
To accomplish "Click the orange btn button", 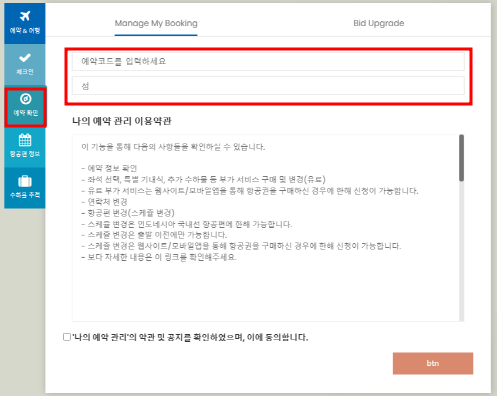I will (433, 363).
